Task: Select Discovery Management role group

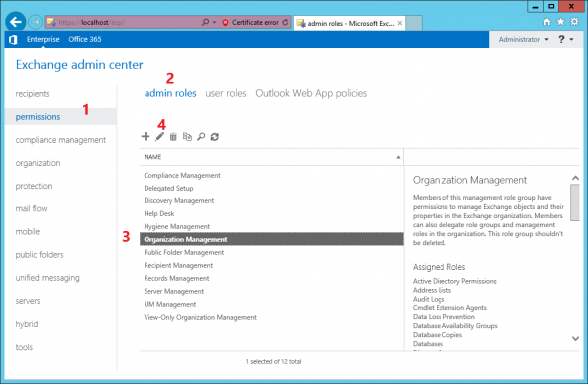Action: (271, 200)
